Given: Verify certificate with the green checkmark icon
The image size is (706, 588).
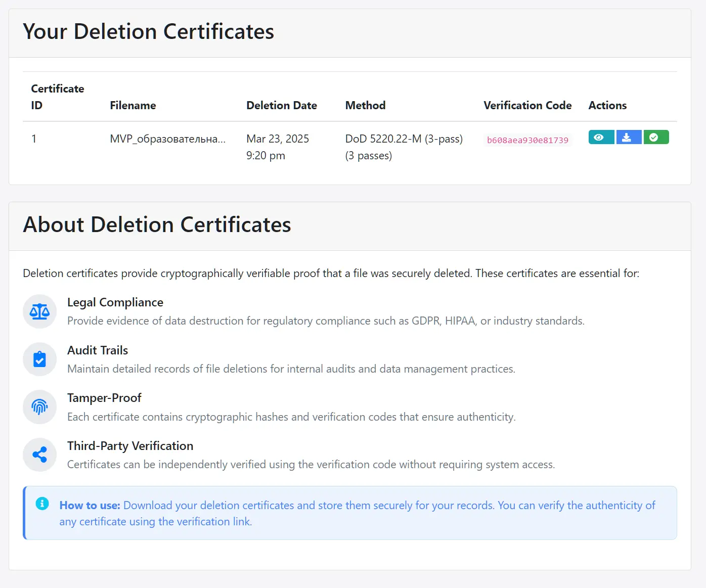Looking at the screenshot, I should (655, 138).
